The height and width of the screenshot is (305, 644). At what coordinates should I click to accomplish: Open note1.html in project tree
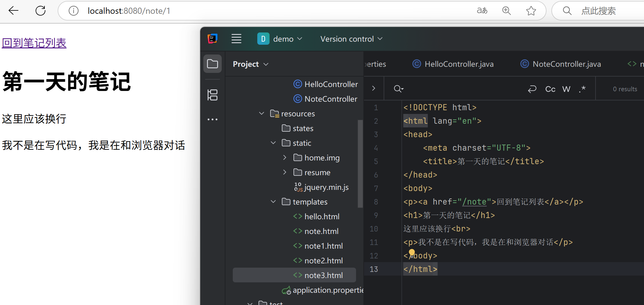pyautogui.click(x=318, y=246)
